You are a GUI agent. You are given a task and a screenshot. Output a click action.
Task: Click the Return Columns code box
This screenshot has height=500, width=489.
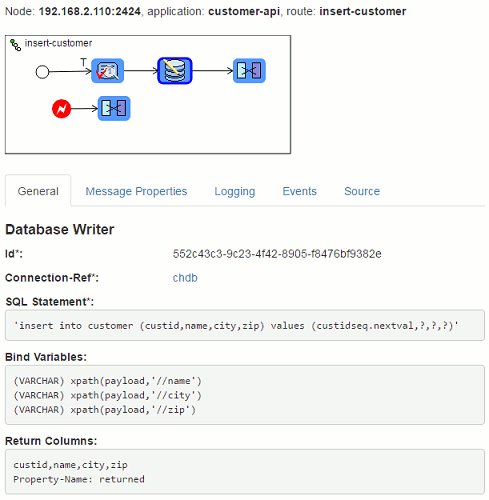click(245, 472)
